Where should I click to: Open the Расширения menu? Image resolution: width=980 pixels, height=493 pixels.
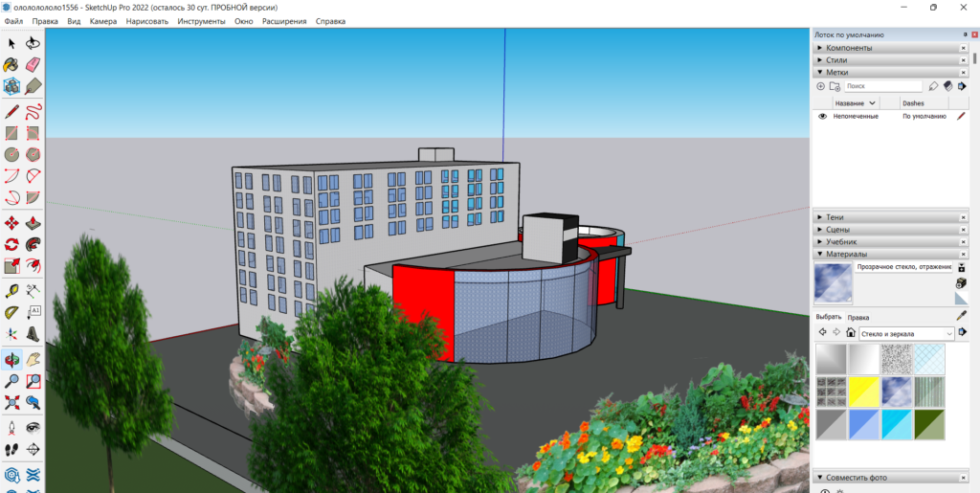284,21
